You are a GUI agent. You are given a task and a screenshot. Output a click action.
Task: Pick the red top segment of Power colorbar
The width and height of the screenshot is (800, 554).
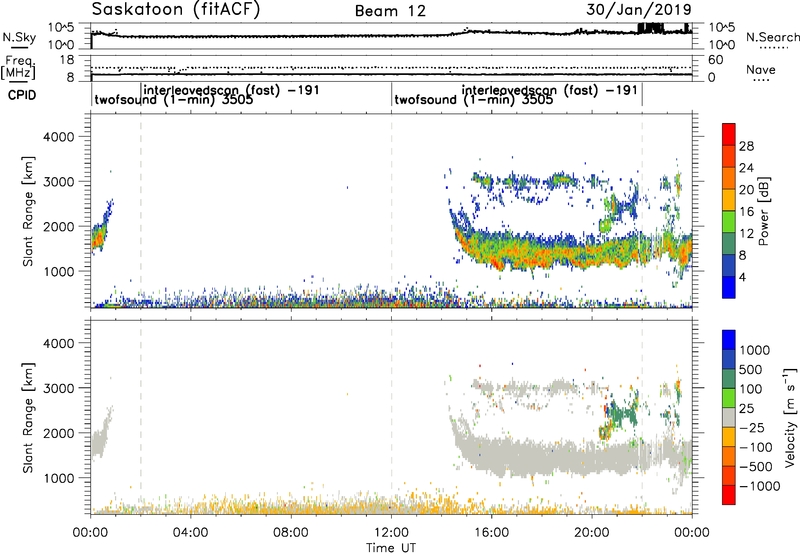pyautogui.click(x=729, y=135)
